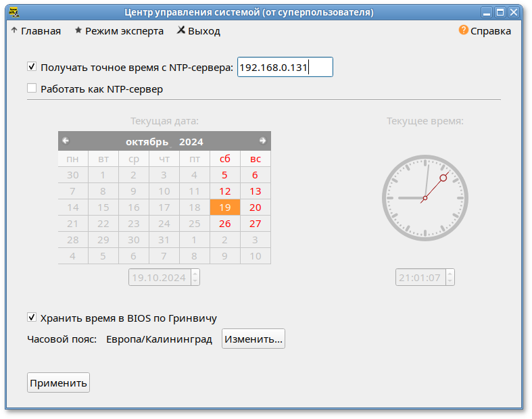Select day 15 in calendar
The image size is (532, 419).
pos(103,207)
